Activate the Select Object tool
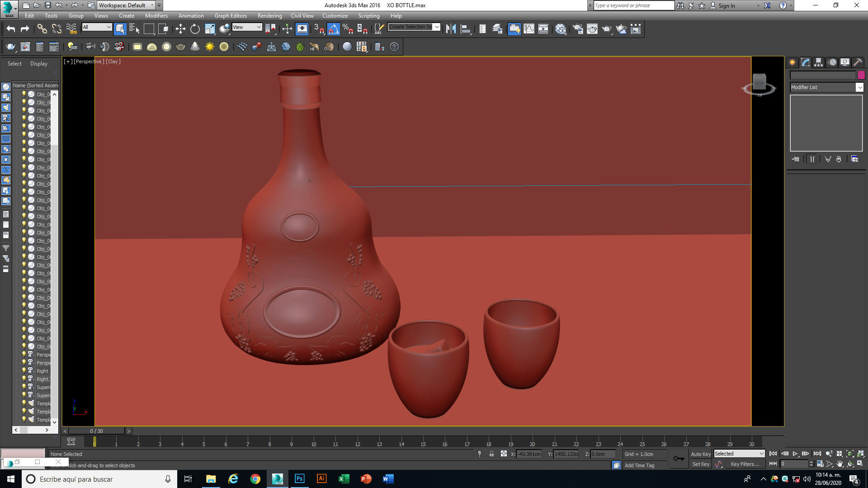The width and height of the screenshot is (868, 488). (x=120, y=29)
